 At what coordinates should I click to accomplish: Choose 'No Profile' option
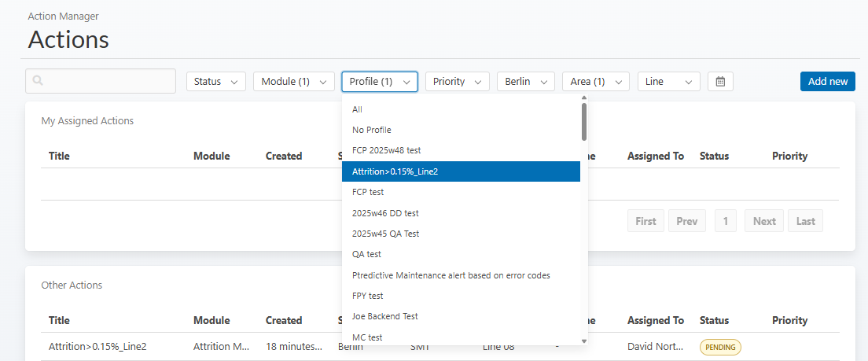[x=372, y=130]
